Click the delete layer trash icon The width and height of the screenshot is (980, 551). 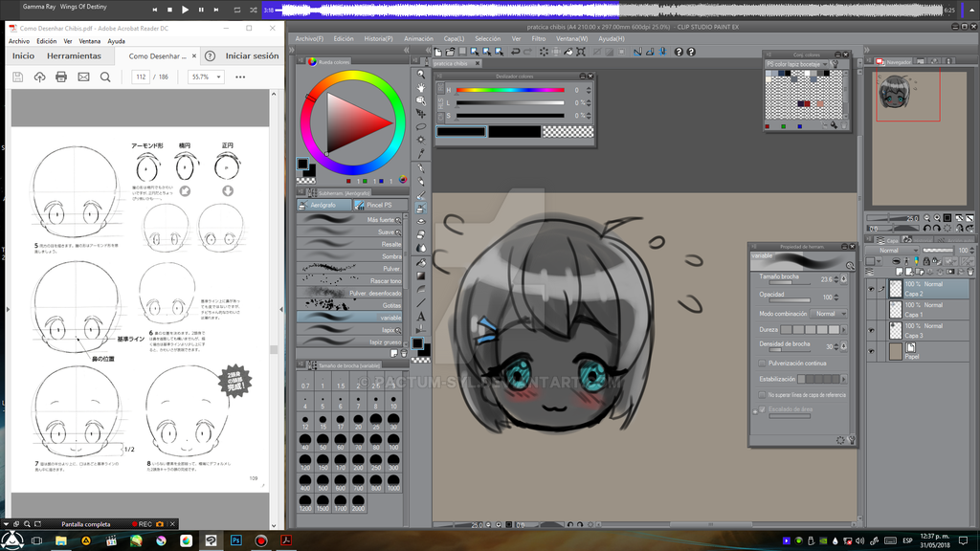(970, 272)
